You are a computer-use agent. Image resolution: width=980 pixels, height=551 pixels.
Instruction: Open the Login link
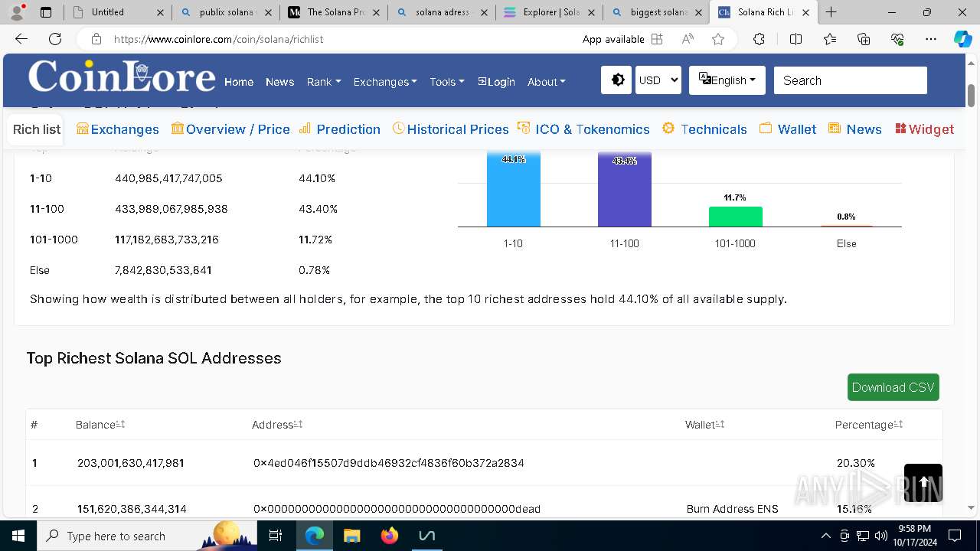pos(496,82)
